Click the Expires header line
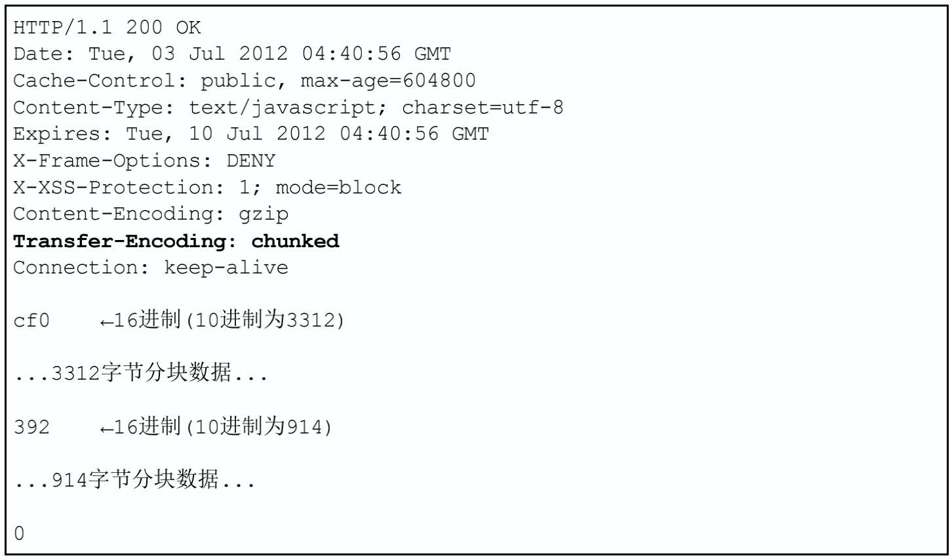Screen dimensions: 952x560 (x=251, y=134)
